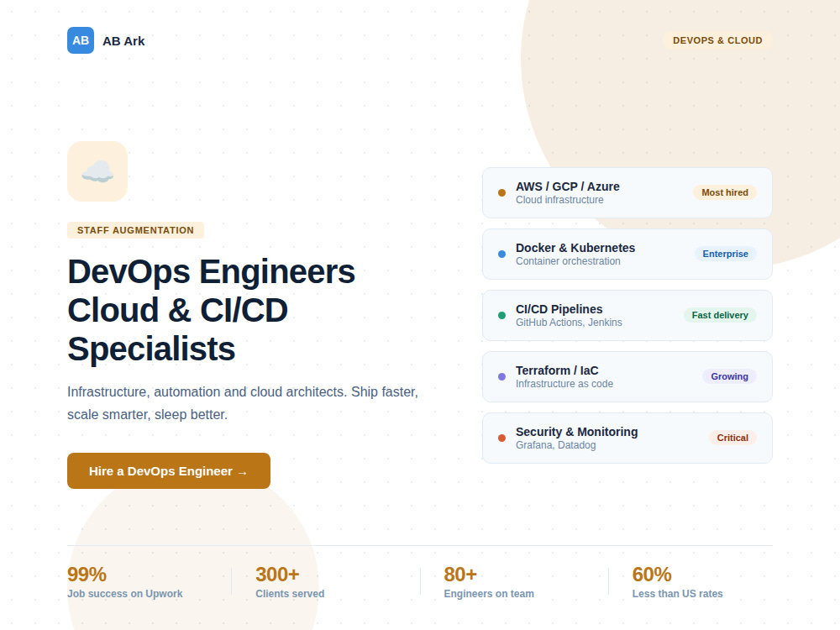Click the Clients served label
Viewport: 840px width, 630px height.
[x=290, y=594]
